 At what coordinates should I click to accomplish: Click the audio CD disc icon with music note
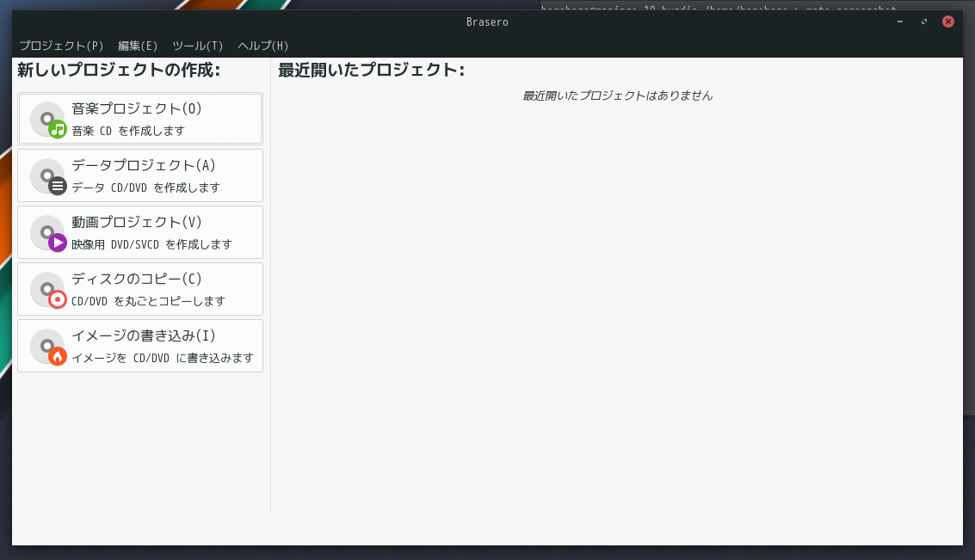(x=48, y=120)
